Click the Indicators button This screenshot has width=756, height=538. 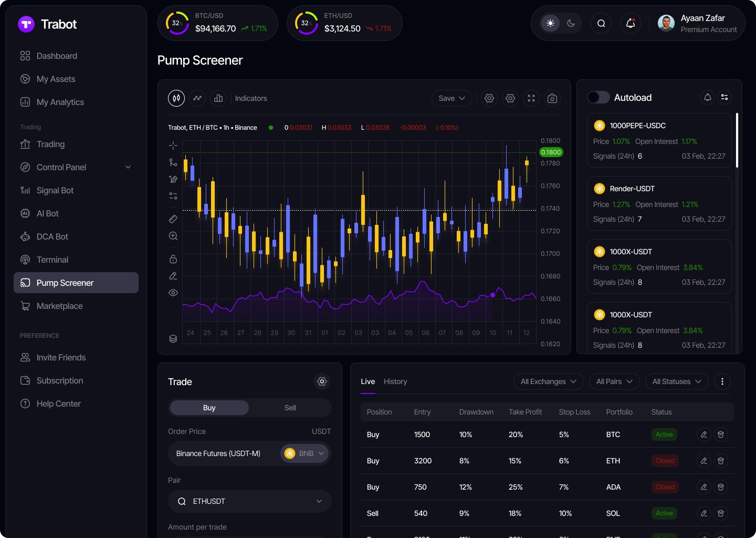click(251, 98)
